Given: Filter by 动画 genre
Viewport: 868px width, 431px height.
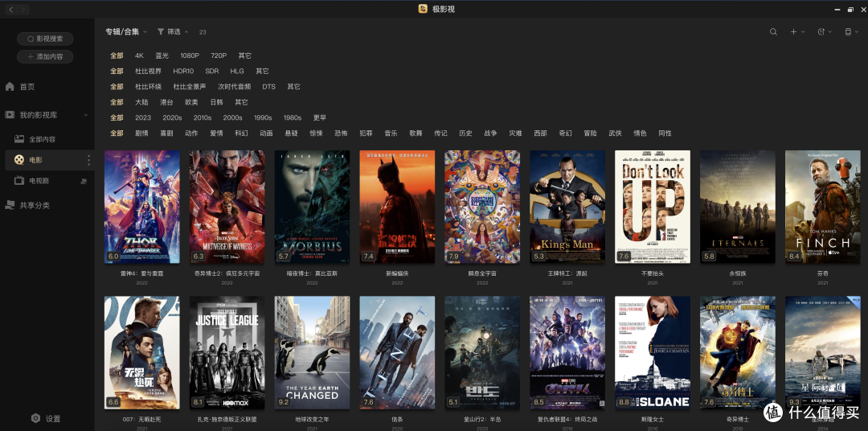Looking at the screenshot, I should (x=266, y=133).
